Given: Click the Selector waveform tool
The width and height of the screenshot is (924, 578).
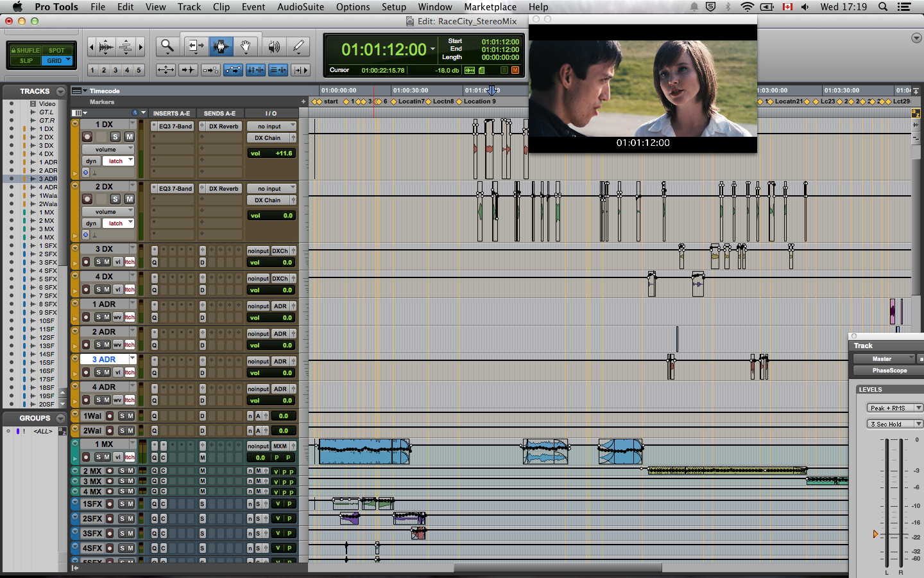Looking at the screenshot, I should pyautogui.click(x=220, y=46).
